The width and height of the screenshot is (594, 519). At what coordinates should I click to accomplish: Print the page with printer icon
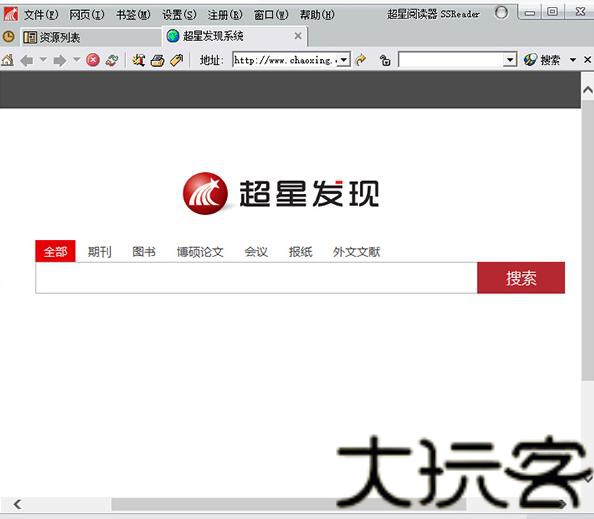[x=157, y=60]
